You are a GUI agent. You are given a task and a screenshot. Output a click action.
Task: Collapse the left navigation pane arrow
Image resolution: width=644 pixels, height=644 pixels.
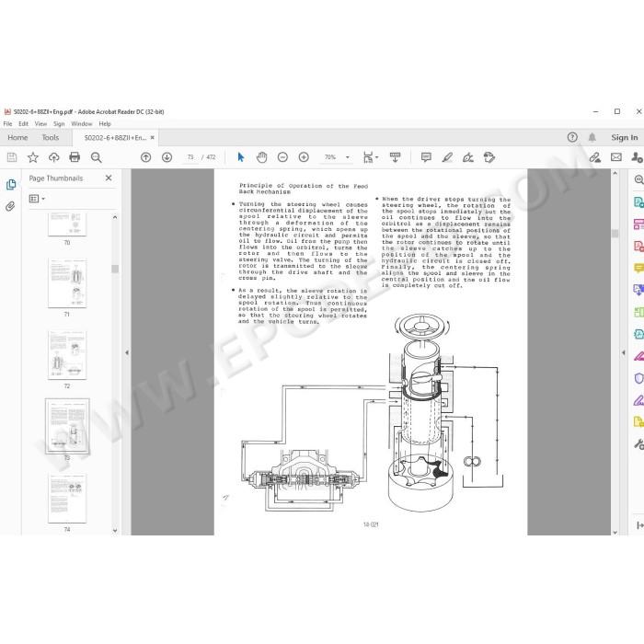coord(127,352)
